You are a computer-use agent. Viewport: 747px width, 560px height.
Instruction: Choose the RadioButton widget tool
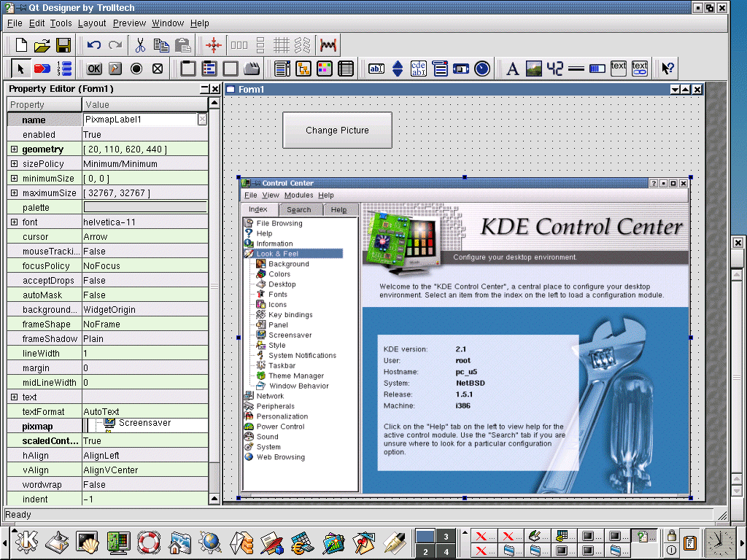pyautogui.click(x=136, y=69)
